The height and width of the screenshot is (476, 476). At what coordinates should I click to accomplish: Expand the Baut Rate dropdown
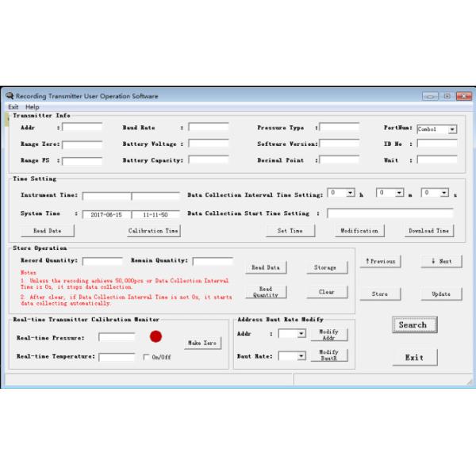click(302, 356)
